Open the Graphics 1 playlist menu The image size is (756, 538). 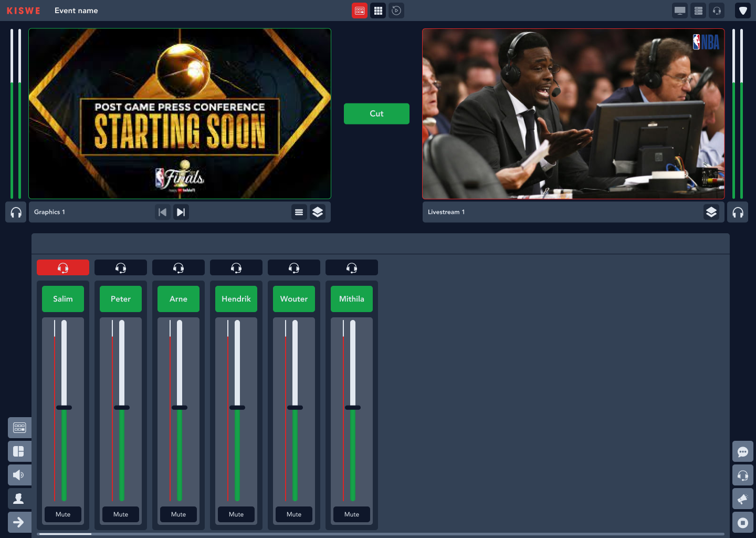pyautogui.click(x=299, y=212)
